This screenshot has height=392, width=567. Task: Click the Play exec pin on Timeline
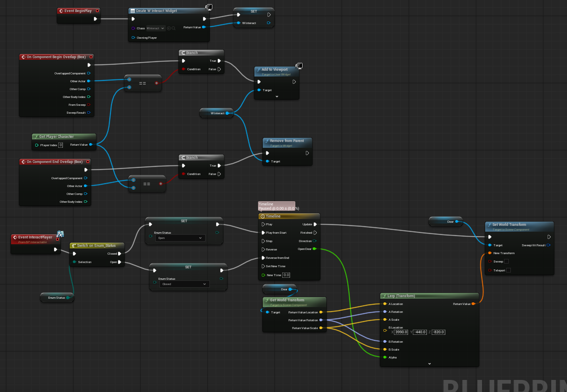point(263,224)
